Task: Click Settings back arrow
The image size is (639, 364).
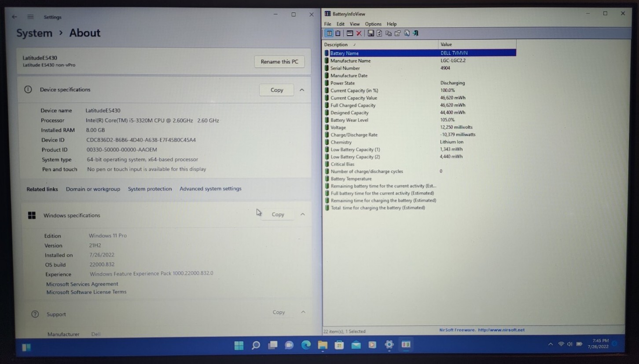Action: point(15,17)
